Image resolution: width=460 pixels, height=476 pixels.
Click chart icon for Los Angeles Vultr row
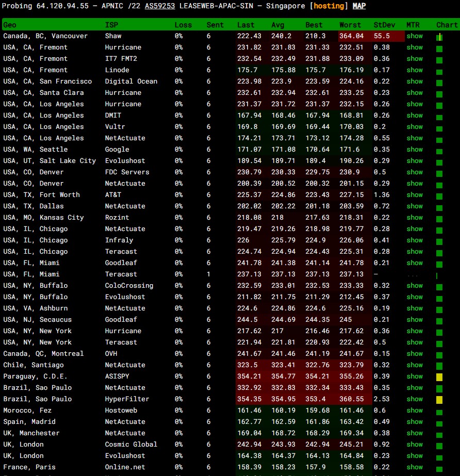click(439, 129)
